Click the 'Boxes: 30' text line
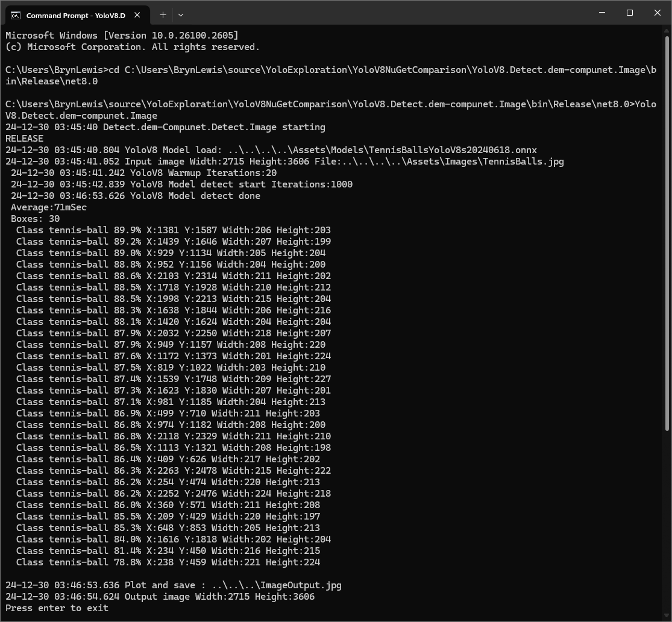Screen dimensions: 672x622 coord(35,219)
